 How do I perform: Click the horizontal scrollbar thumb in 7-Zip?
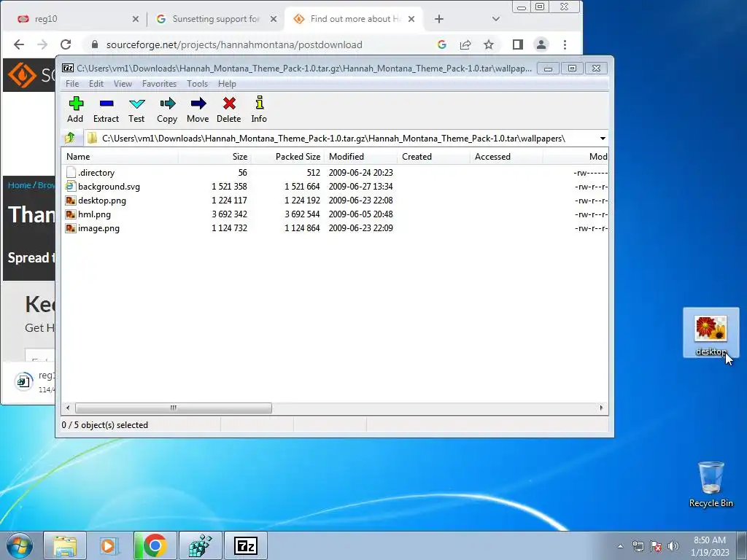tap(174, 408)
